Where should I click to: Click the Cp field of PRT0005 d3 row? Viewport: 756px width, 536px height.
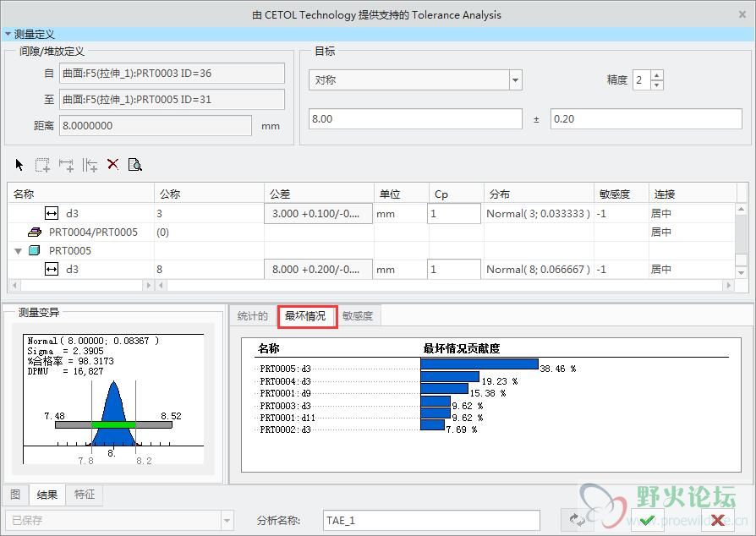454,269
